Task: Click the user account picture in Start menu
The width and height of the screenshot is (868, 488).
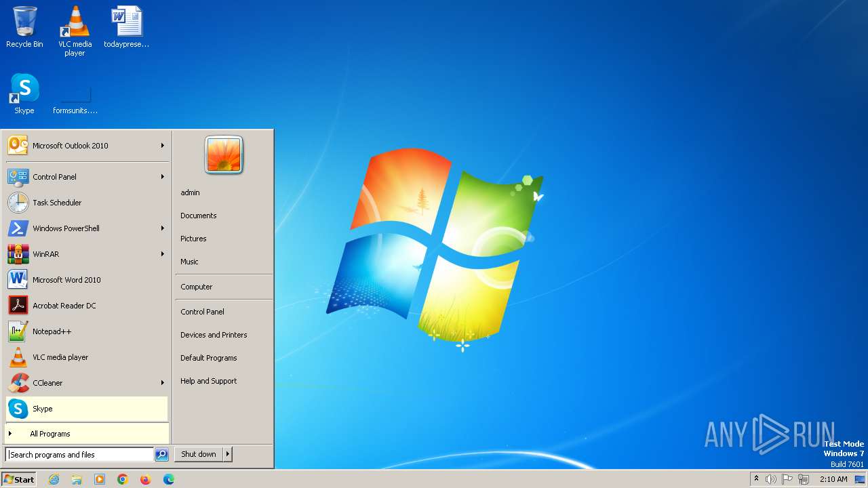Action: coord(224,155)
